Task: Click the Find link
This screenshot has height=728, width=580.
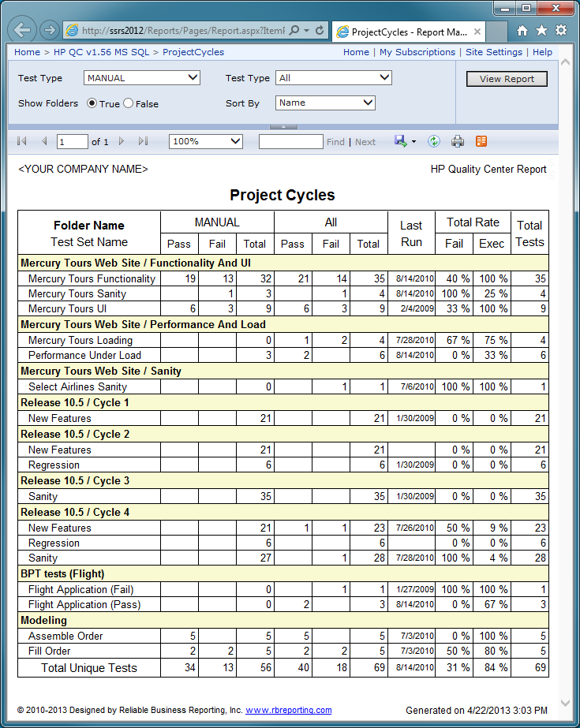Action: pos(335,142)
